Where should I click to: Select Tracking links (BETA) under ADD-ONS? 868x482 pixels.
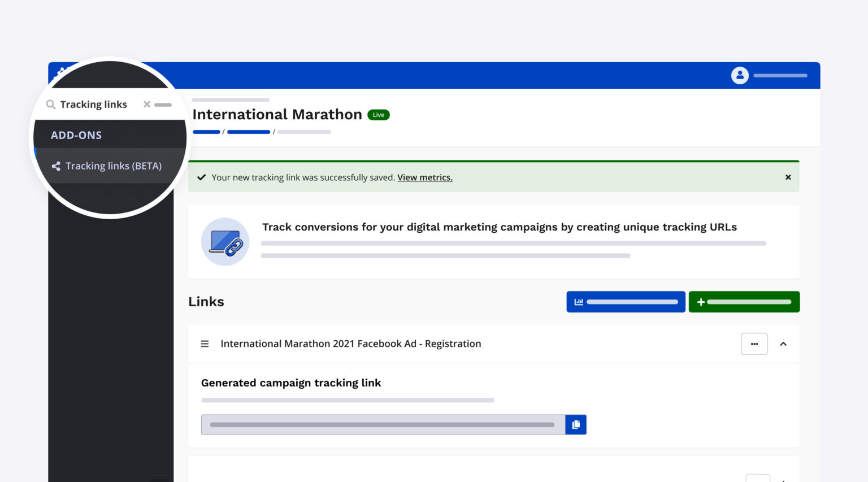[113, 166]
